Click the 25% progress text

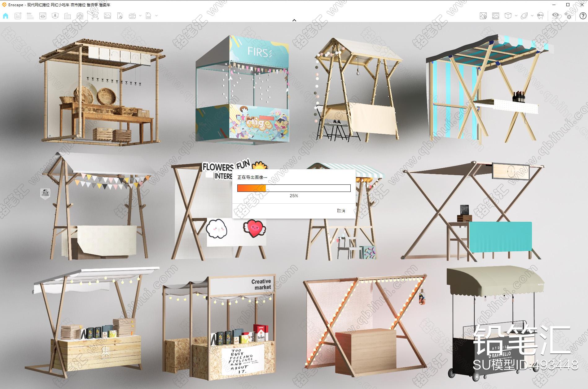(294, 196)
